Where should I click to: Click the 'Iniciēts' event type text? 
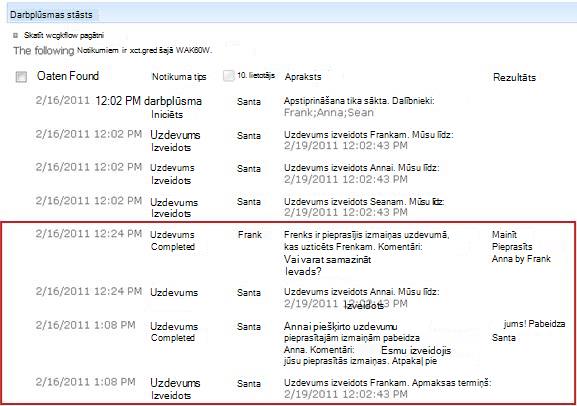tap(167, 114)
